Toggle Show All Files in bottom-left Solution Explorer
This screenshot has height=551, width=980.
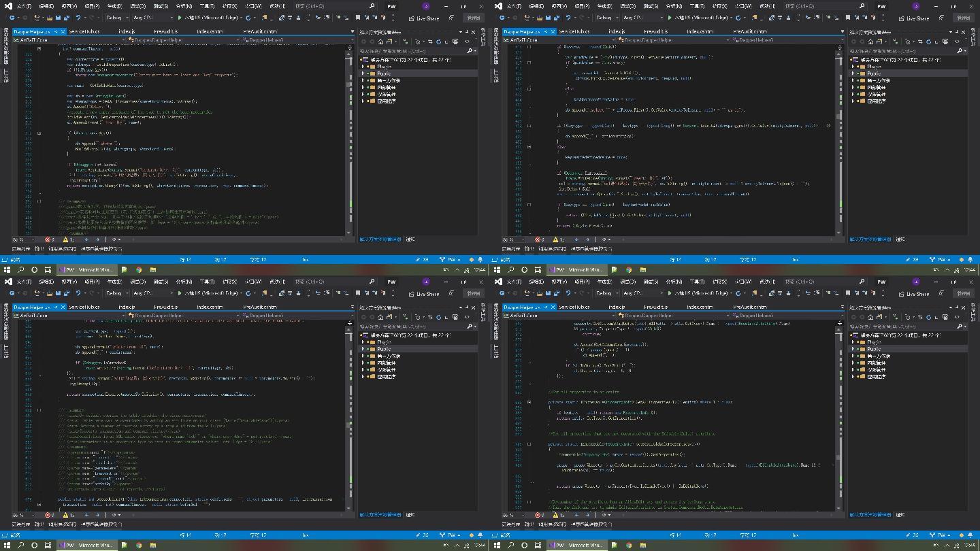point(455,317)
